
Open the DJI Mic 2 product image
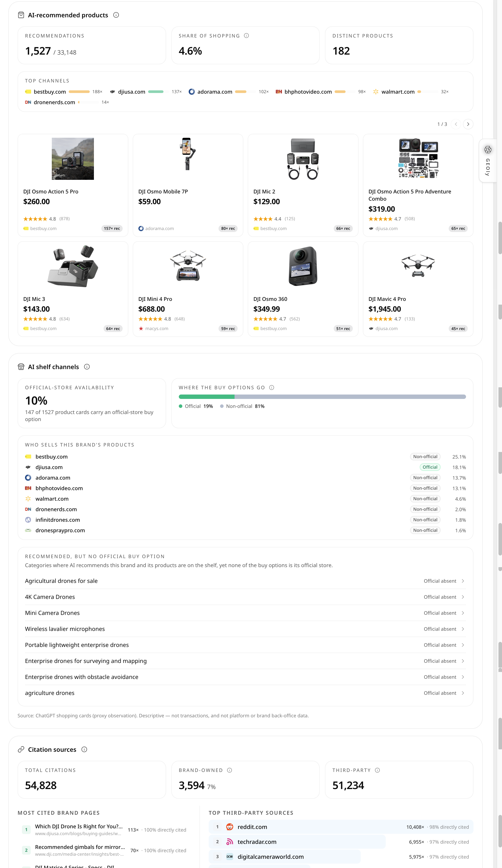click(303, 159)
